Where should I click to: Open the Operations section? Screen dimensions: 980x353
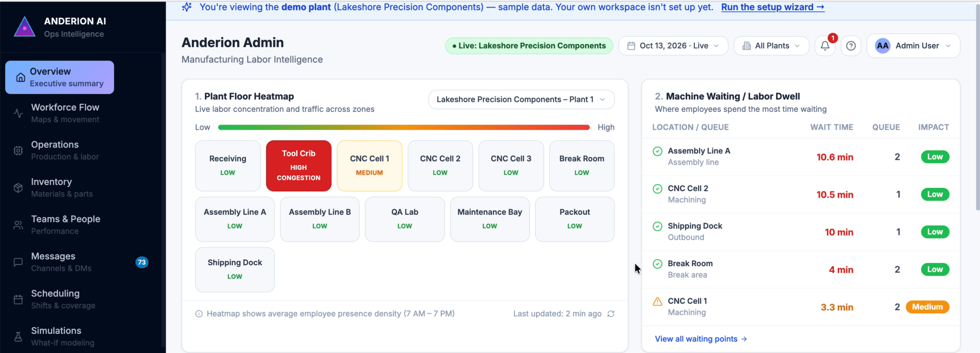[65, 151]
